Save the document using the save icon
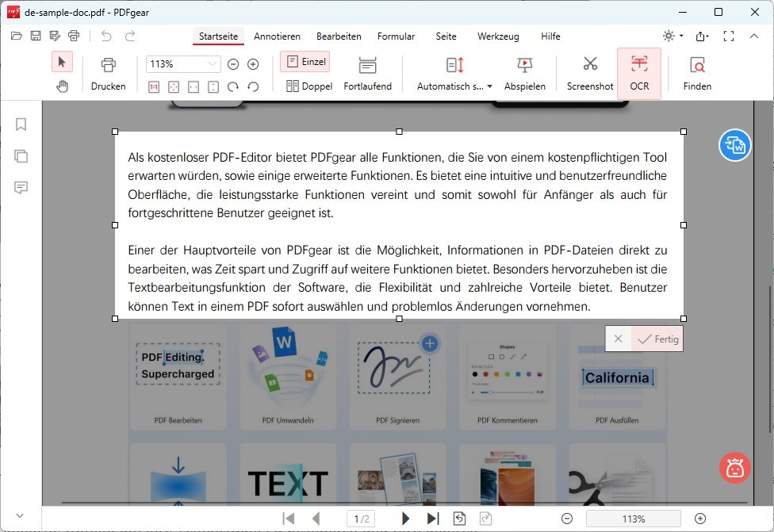This screenshot has width=774, height=532. (x=35, y=35)
